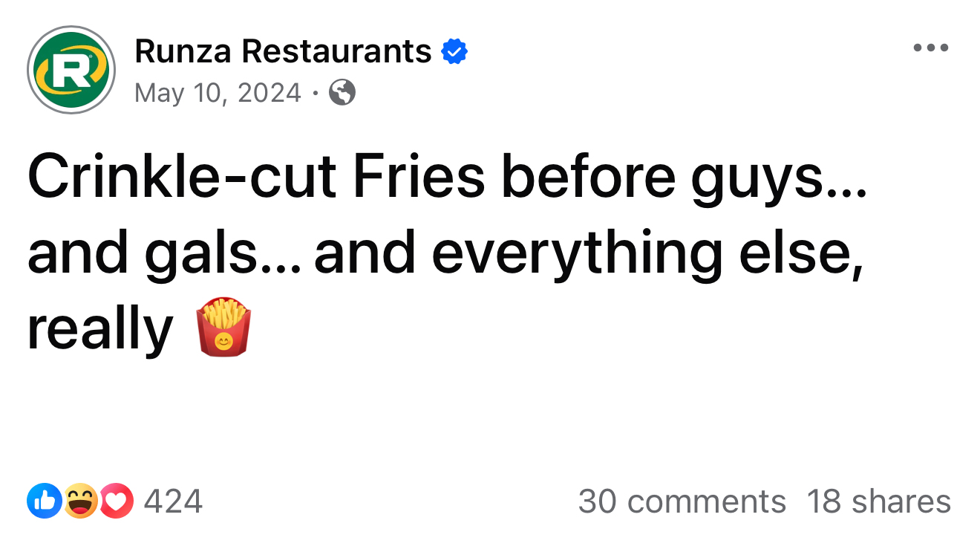Click the globe public audience icon
980x552 pixels.
pos(342,93)
